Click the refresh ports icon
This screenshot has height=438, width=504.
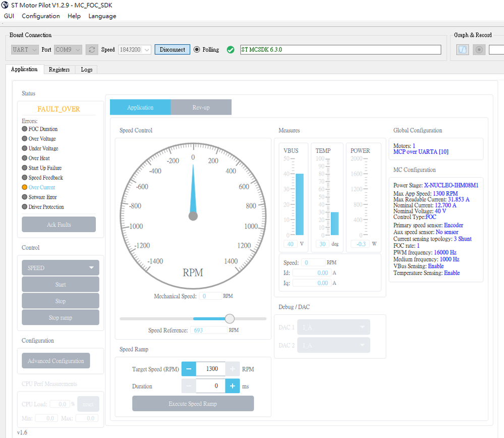(x=92, y=49)
